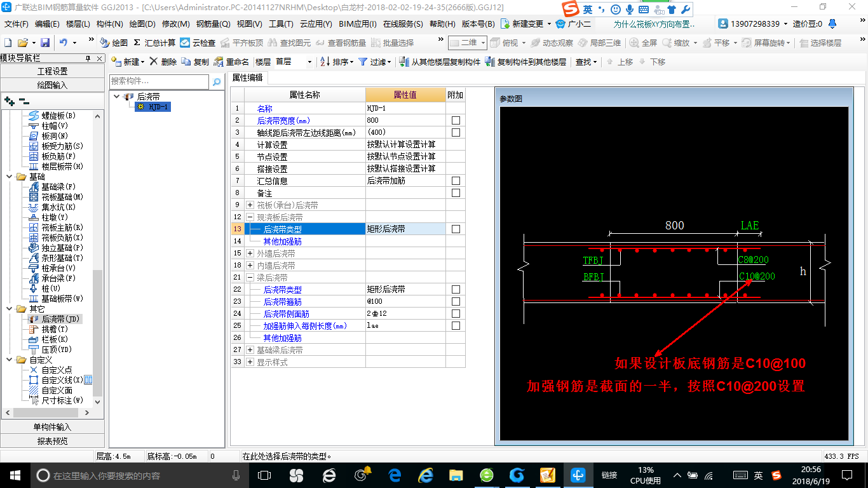868x488 pixels.
Task: Toggle 后浇带箍筋 附加 checkbox
Action: [456, 301]
